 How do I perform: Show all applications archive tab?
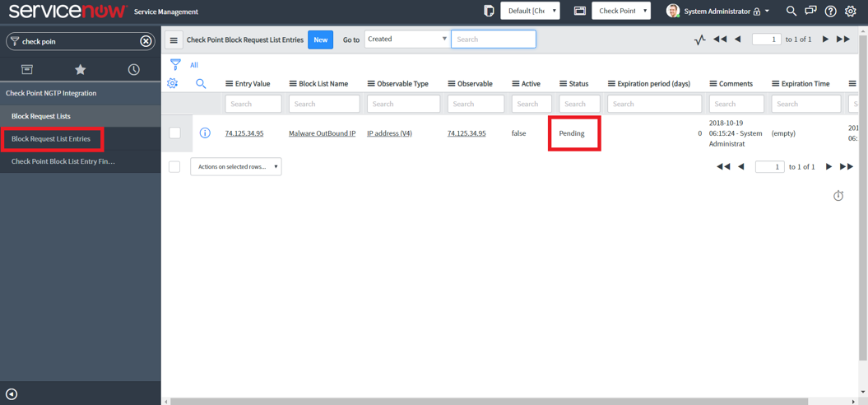pyautogui.click(x=26, y=69)
